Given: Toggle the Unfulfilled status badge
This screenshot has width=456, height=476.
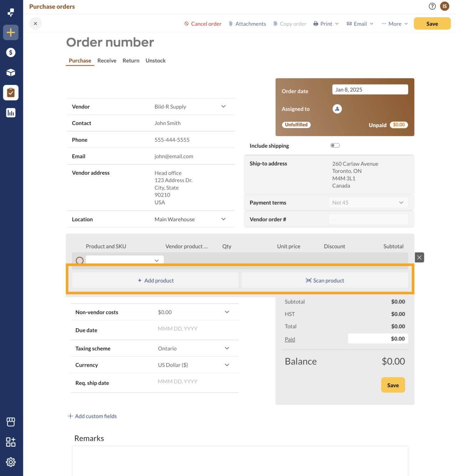Looking at the screenshot, I should [296, 124].
